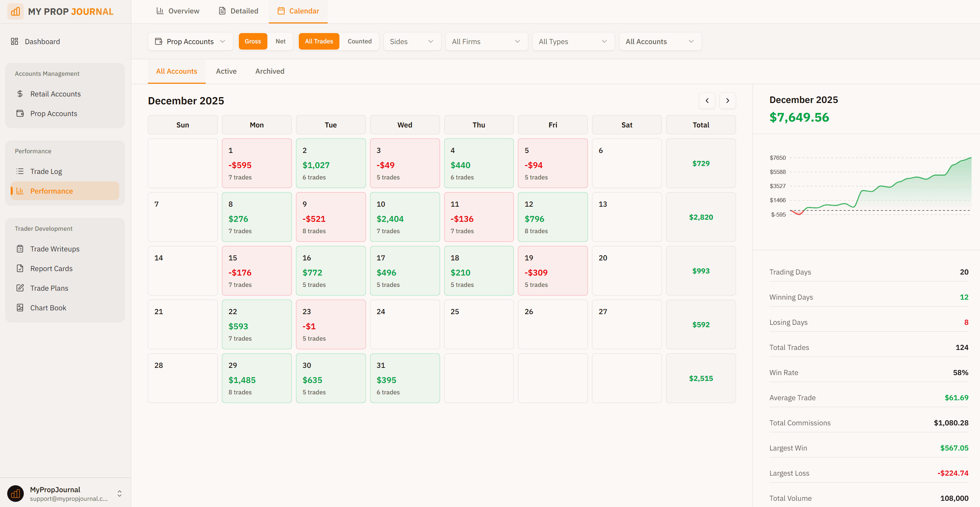Click the monthly total $7,649.56
Image resolution: width=980 pixels, height=507 pixels.
point(799,117)
